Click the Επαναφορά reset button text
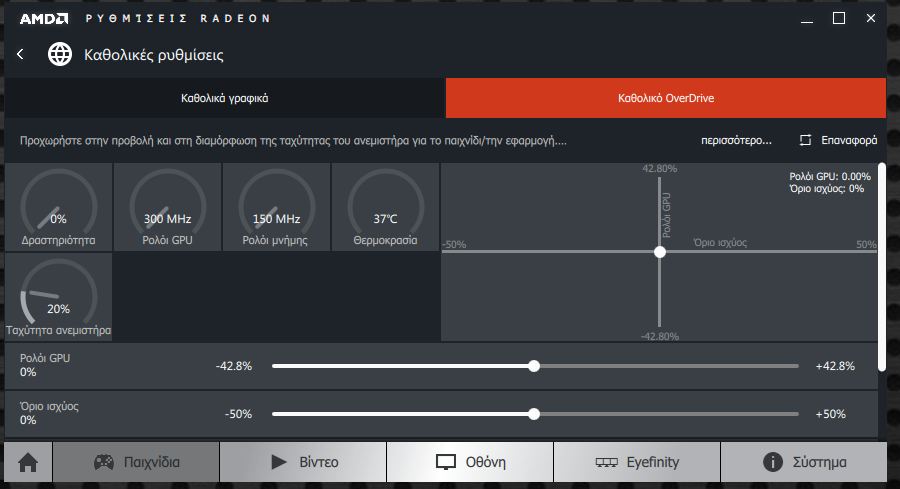This screenshot has height=489, width=900. pyautogui.click(x=849, y=140)
